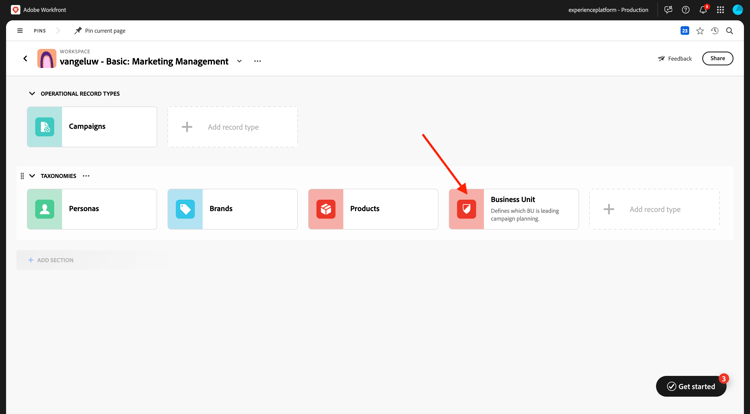Click the Taxonomies drag handle
The image size is (750, 414).
click(22, 176)
